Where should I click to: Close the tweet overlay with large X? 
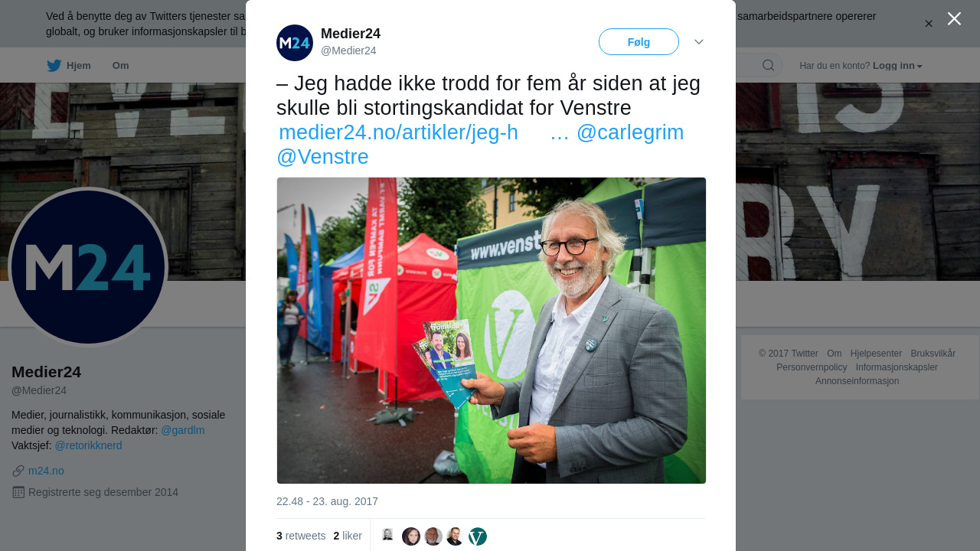(x=954, y=18)
